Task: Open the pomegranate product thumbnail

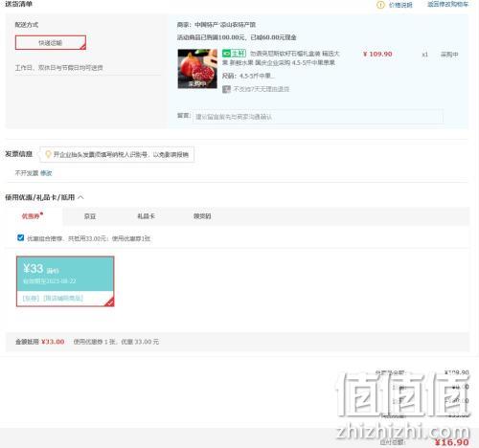Action: (x=197, y=69)
